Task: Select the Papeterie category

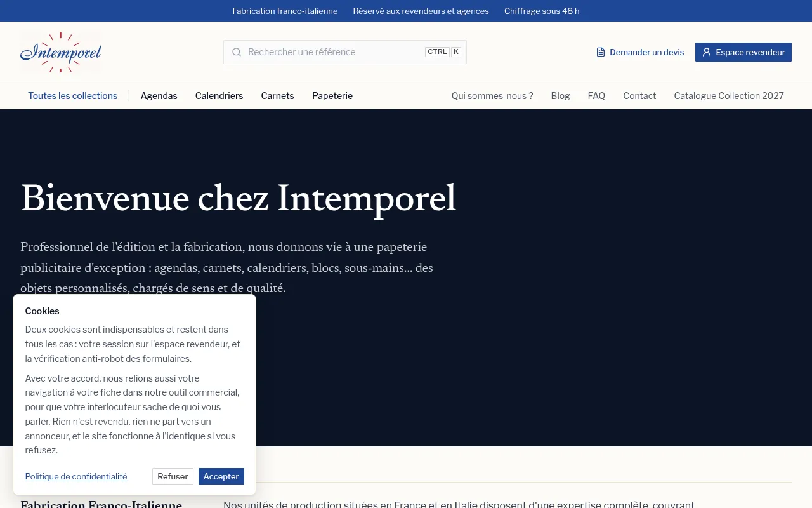Action: [332, 96]
